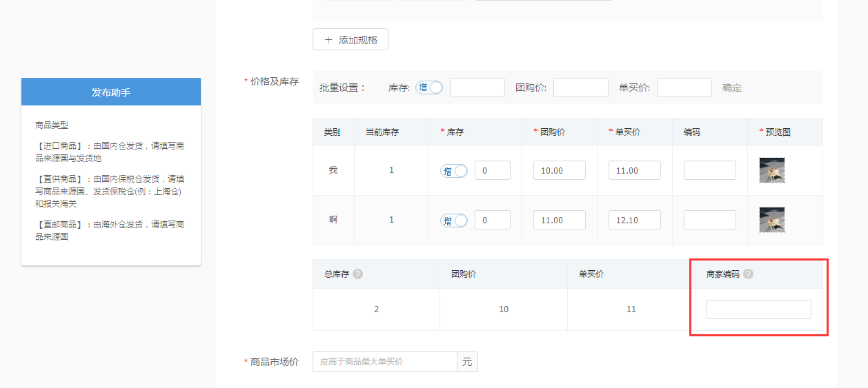Open the preview image for row 啊
Viewport: 868px width, 388px height.
772,220
